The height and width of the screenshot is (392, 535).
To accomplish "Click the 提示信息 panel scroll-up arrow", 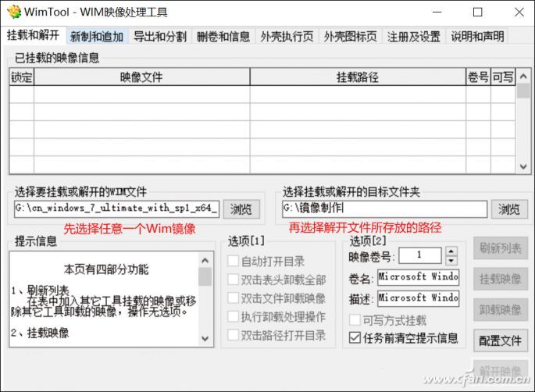I will coord(205,260).
